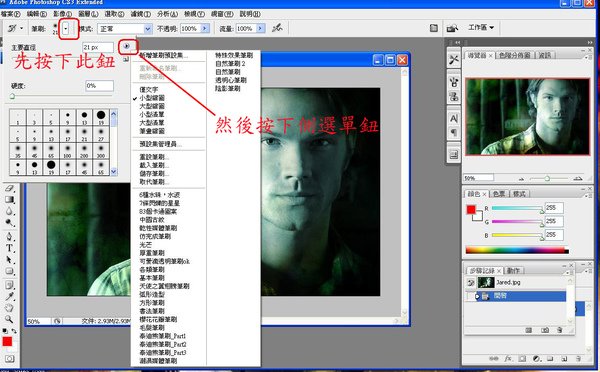Select 泰迪熊筆刷_Part2 brush set
This screenshot has height=372, width=600.
click(x=163, y=344)
